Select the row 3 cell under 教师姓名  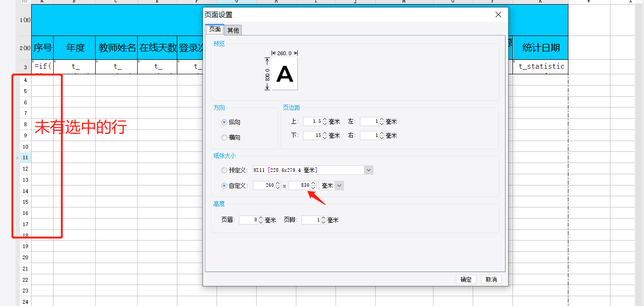click(x=117, y=67)
